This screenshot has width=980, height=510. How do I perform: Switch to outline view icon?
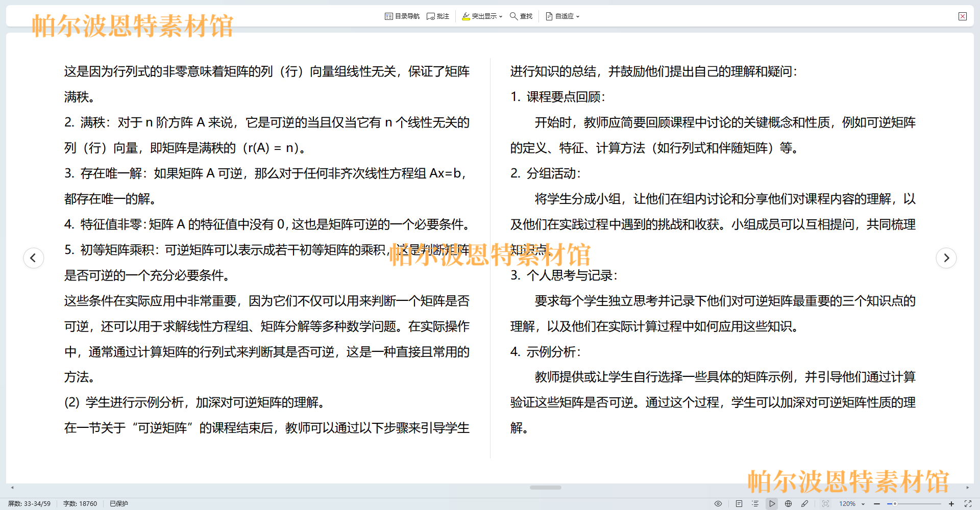pyautogui.click(x=755, y=503)
